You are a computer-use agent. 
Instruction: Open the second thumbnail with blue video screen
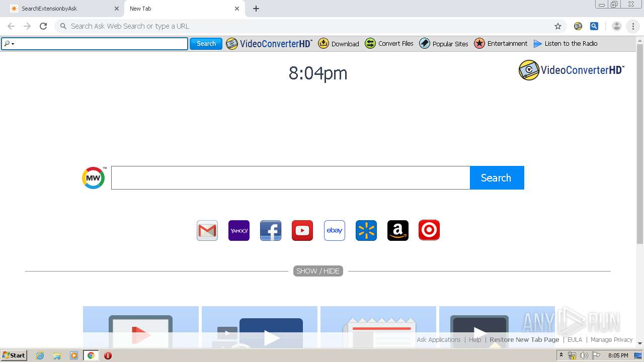point(260,327)
